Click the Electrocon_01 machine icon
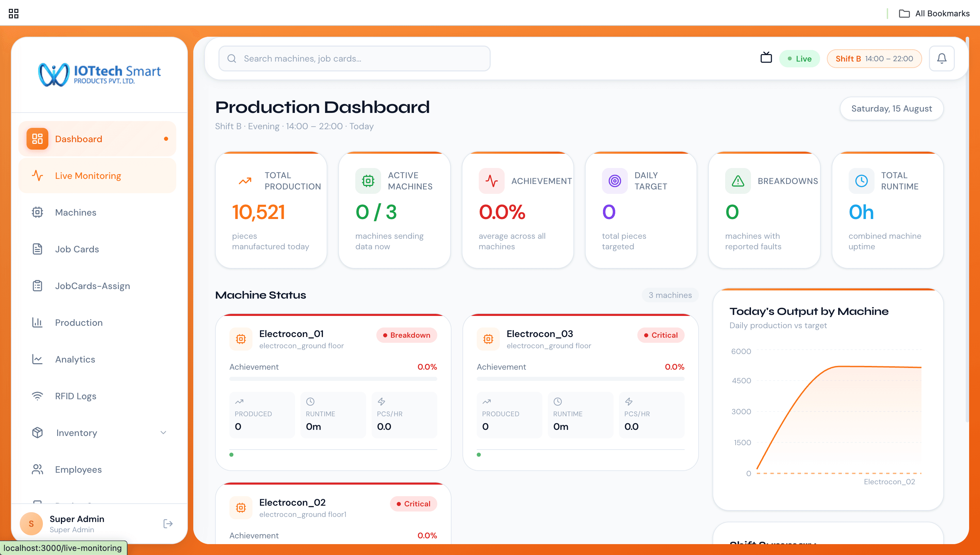This screenshot has width=980, height=555. [x=241, y=339]
